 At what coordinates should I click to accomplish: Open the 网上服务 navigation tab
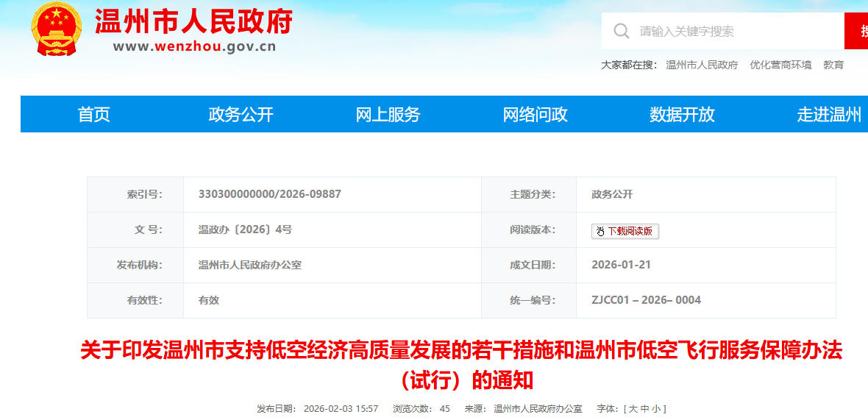[388, 115]
